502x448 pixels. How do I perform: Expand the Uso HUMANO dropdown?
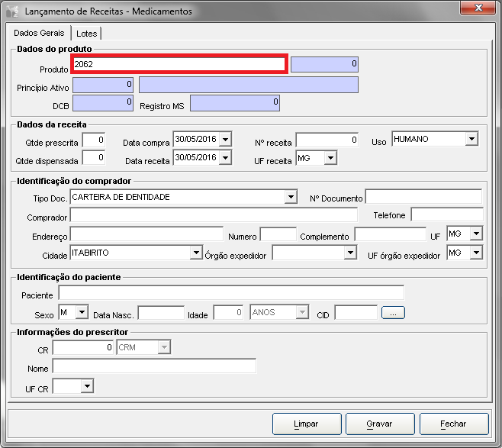(471, 140)
